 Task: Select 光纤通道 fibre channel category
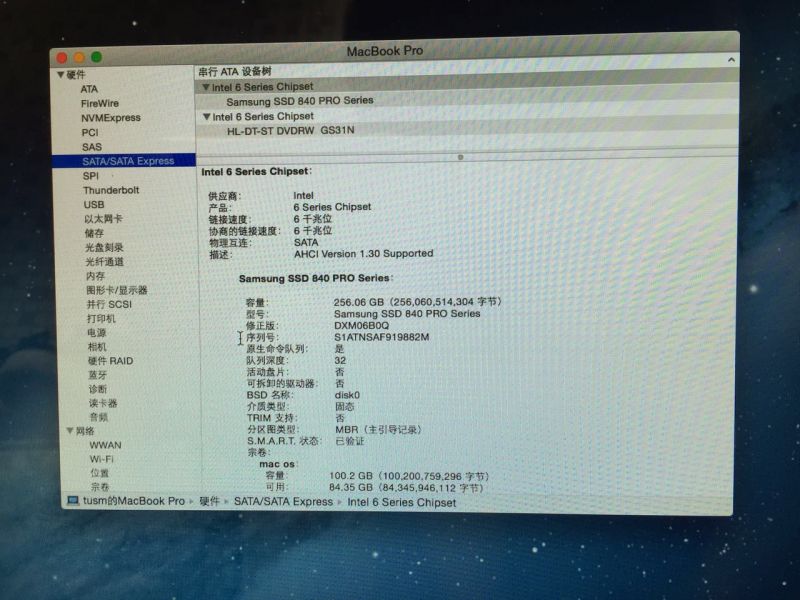coord(105,262)
